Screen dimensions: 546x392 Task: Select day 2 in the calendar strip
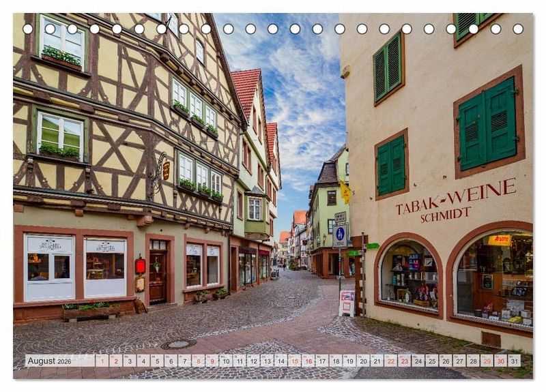[x=116, y=361]
